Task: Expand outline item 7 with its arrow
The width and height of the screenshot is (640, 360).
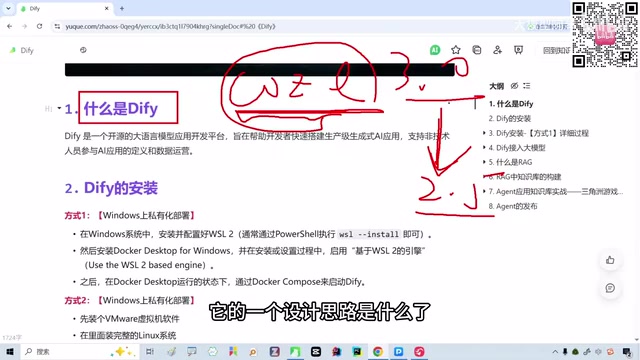Action: (x=484, y=191)
